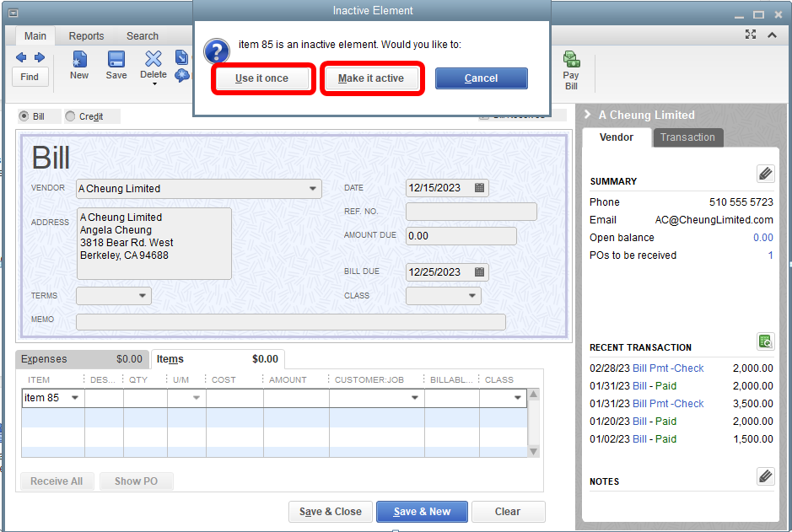Image resolution: width=792 pixels, height=532 pixels.
Task: Expand the Vendor dropdown list
Action: [313, 189]
